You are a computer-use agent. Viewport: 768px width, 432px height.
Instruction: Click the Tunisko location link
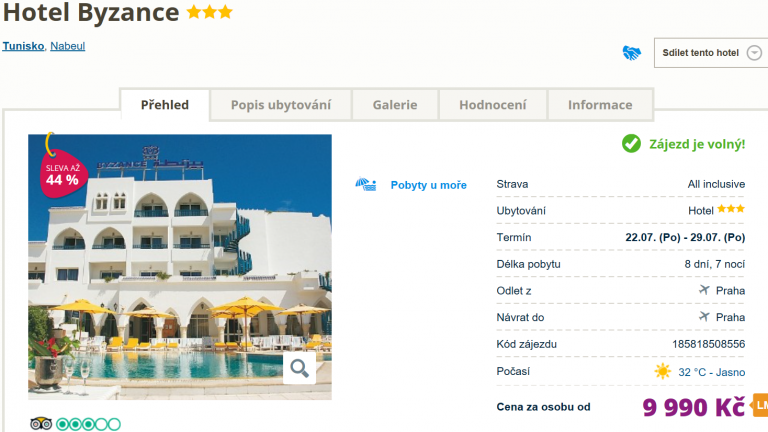pyautogui.click(x=23, y=46)
